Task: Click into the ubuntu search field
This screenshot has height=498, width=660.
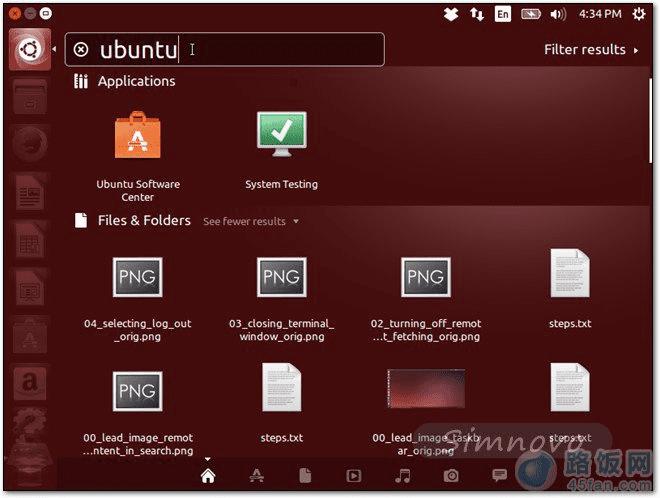Action: click(x=225, y=50)
